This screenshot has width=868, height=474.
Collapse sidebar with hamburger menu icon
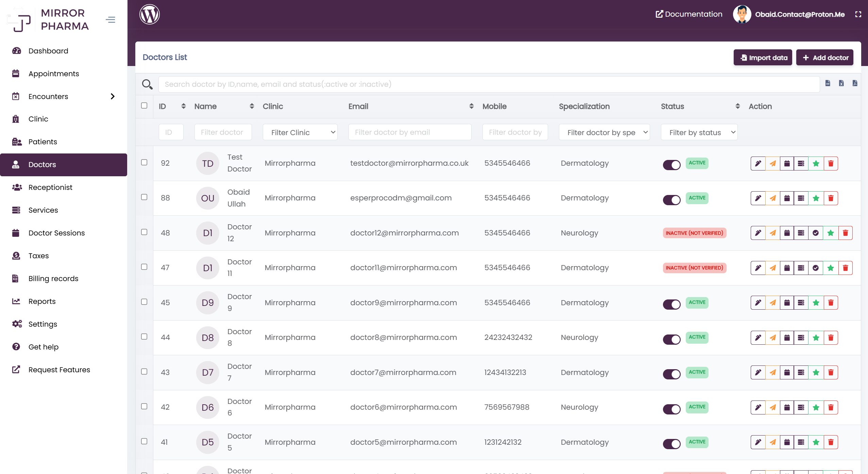pos(110,20)
